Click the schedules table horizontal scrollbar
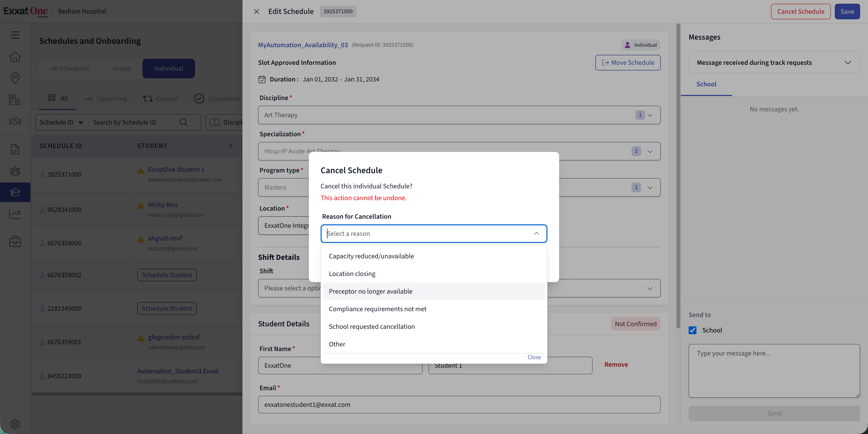 (137, 394)
